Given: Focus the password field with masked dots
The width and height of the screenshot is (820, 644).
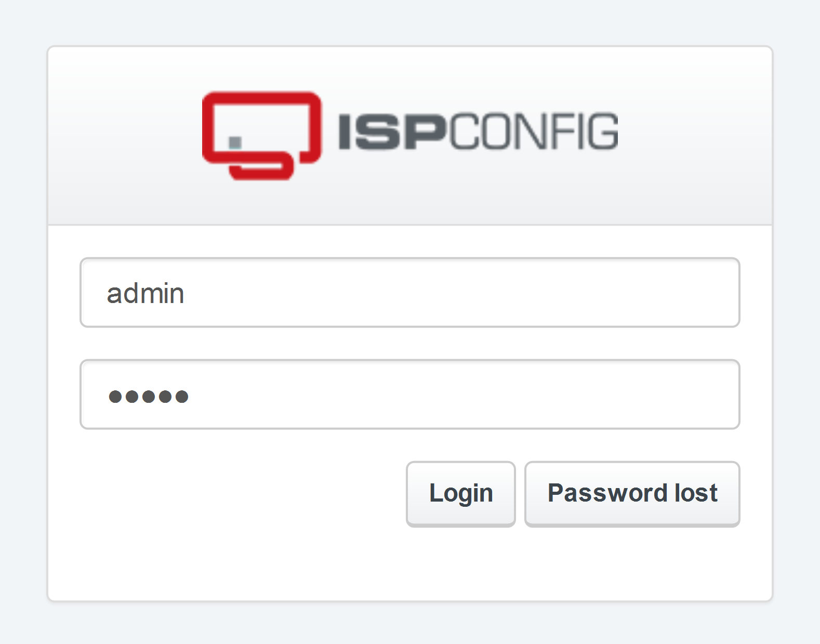Looking at the screenshot, I should point(410,395).
